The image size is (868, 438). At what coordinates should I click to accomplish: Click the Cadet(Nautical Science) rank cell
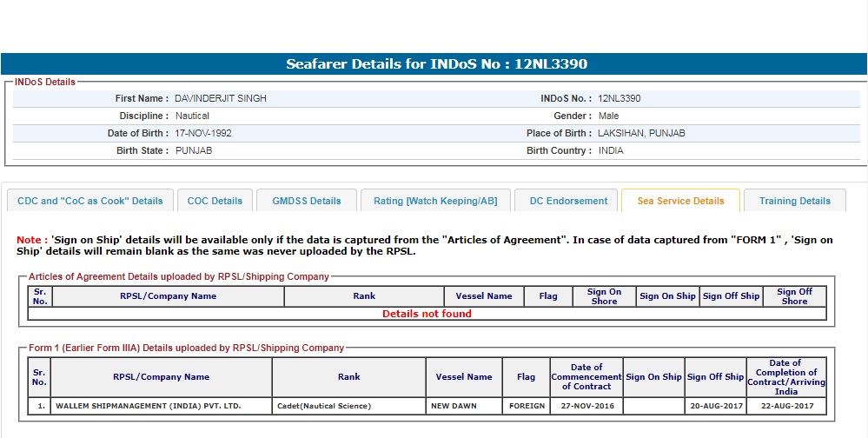[x=323, y=406]
